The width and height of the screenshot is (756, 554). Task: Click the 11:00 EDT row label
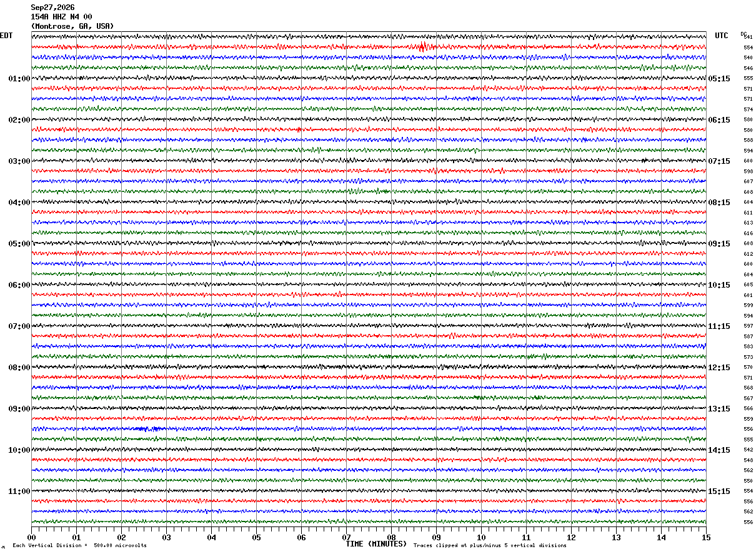click(x=19, y=491)
